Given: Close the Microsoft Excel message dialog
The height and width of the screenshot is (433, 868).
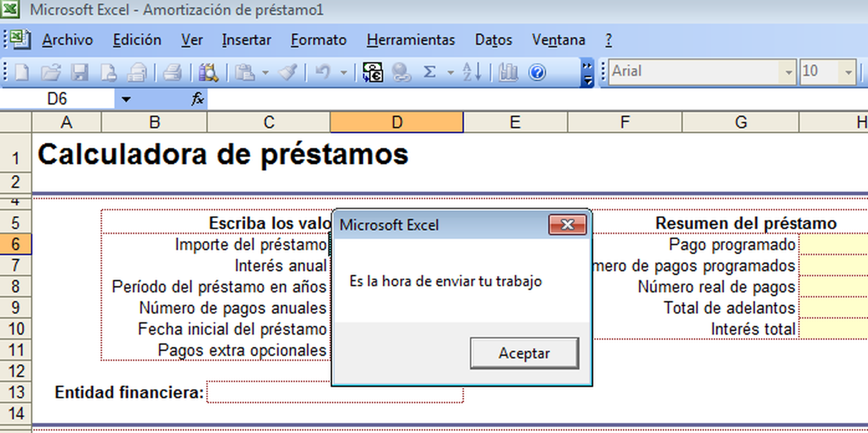Looking at the screenshot, I should pos(567,225).
